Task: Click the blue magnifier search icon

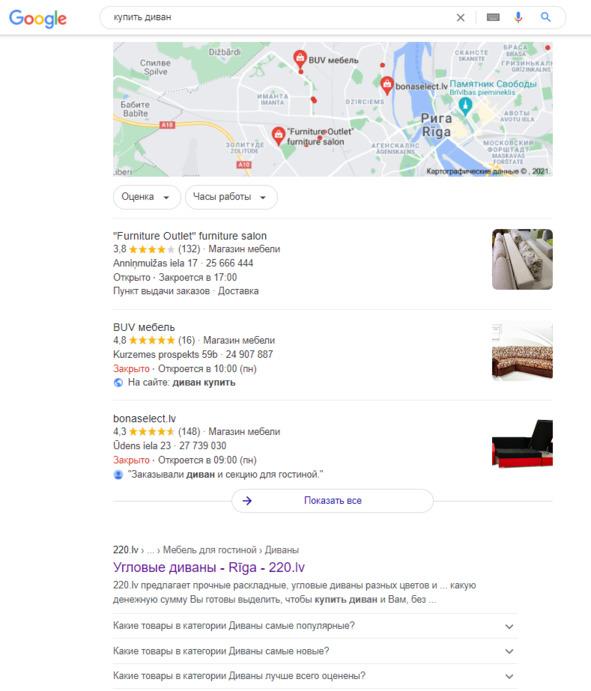Action: click(x=546, y=17)
